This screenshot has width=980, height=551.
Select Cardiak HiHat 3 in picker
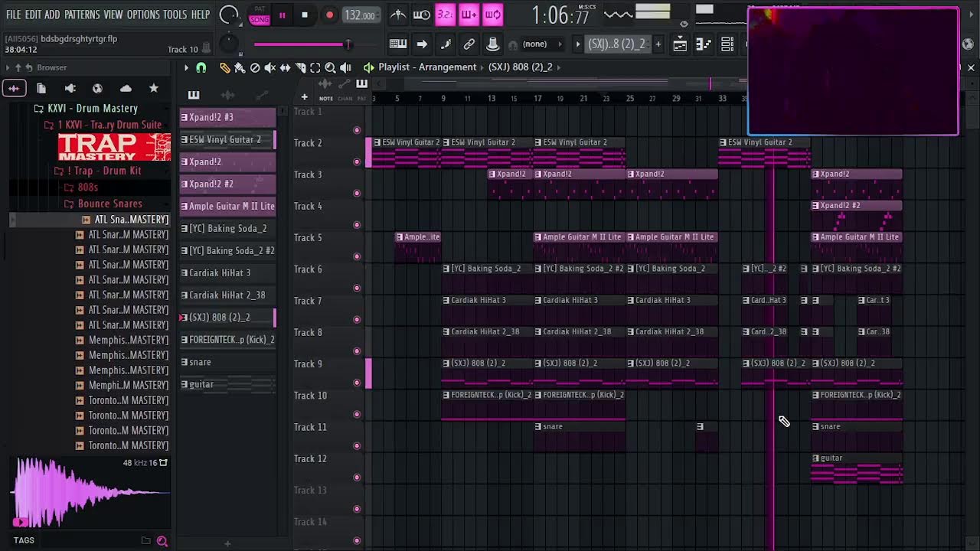tap(227, 272)
